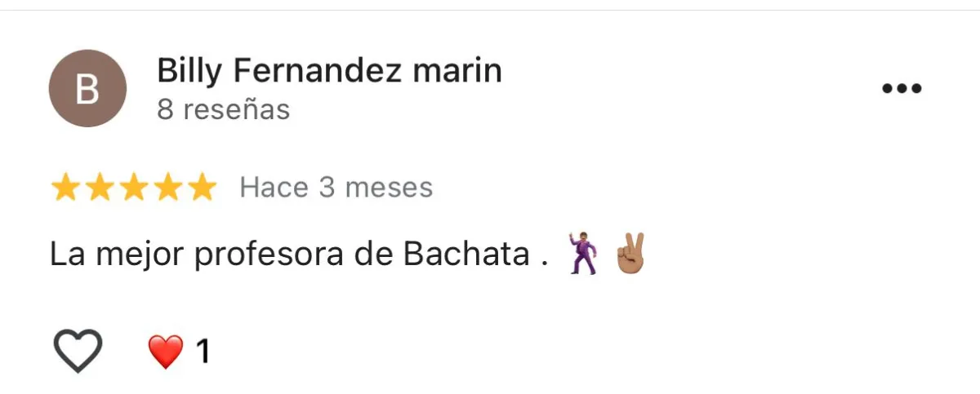Click the first yellow rating star
The height and width of the screenshot is (394, 980).
[65, 188]
